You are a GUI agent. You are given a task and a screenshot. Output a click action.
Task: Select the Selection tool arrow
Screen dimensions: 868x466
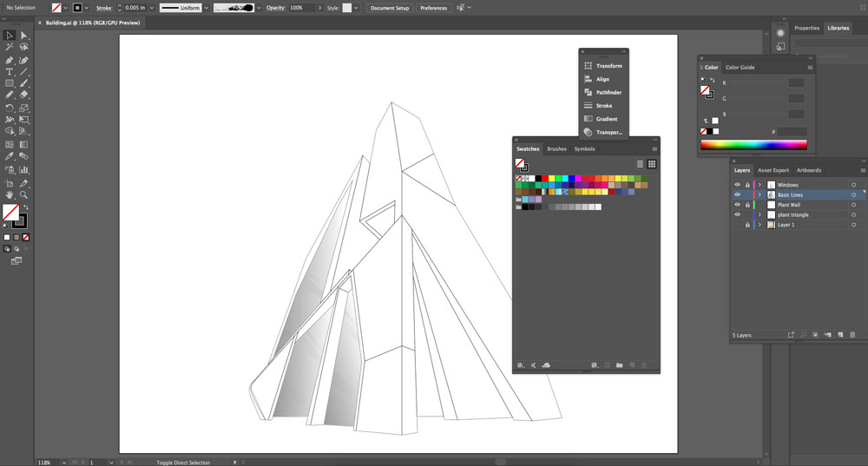(10, 36)
